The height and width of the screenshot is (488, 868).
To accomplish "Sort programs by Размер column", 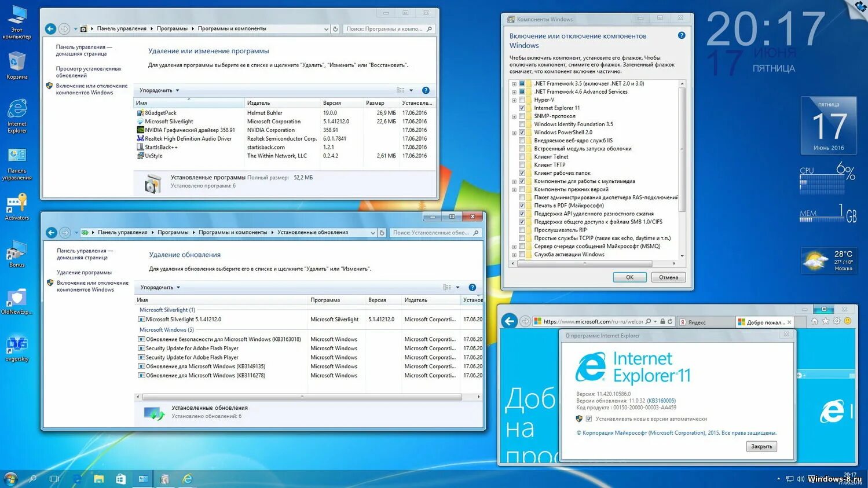I will pos(381,103).
